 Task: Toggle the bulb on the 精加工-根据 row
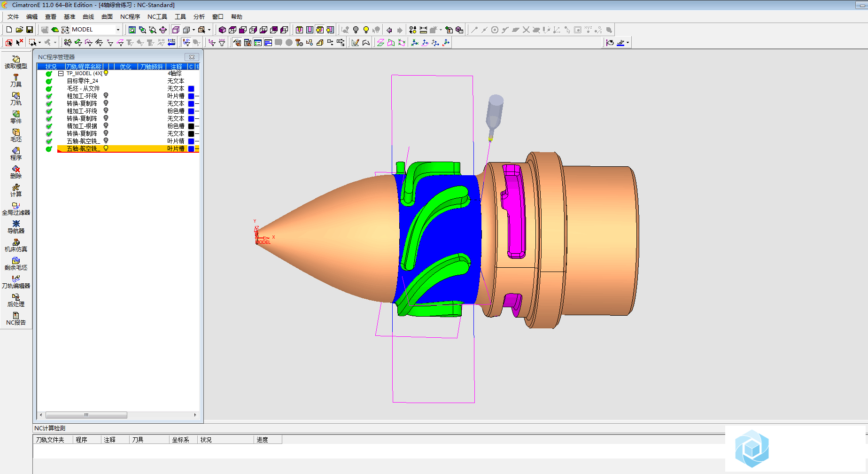[x=106, y=126]
